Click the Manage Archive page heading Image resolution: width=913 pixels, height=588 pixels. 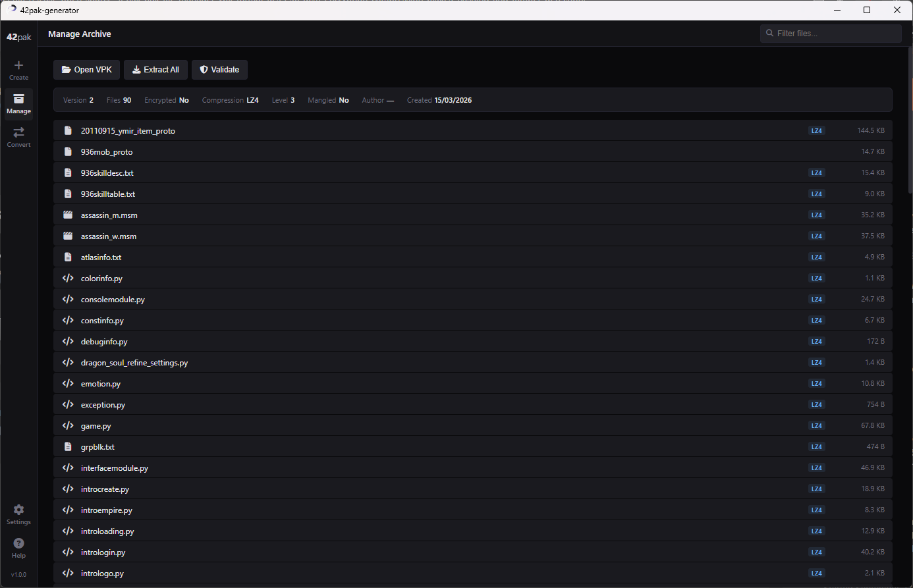coord(80,34)
